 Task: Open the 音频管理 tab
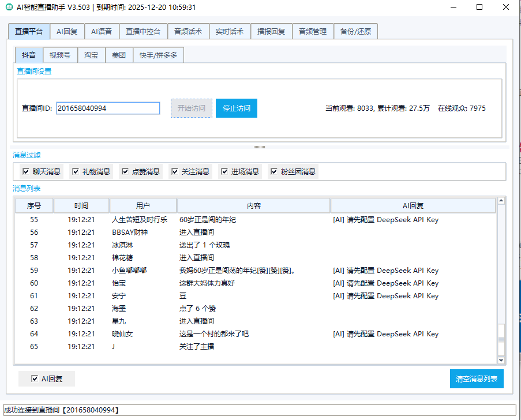(x=312, y=31)
